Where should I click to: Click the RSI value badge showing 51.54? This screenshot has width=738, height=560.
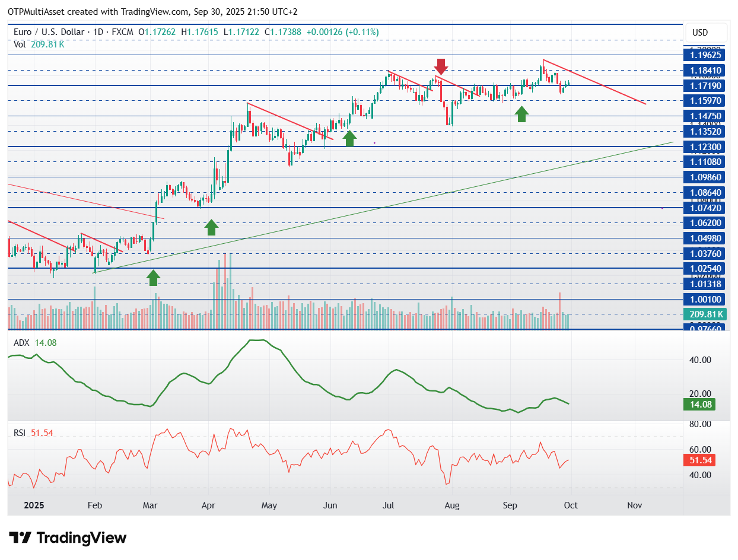699,459
